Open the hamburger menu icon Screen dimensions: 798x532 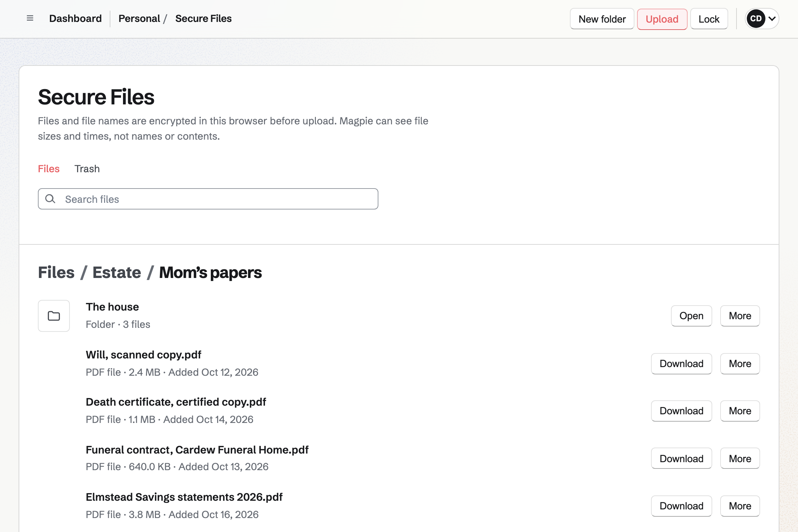tap(30, 18)
